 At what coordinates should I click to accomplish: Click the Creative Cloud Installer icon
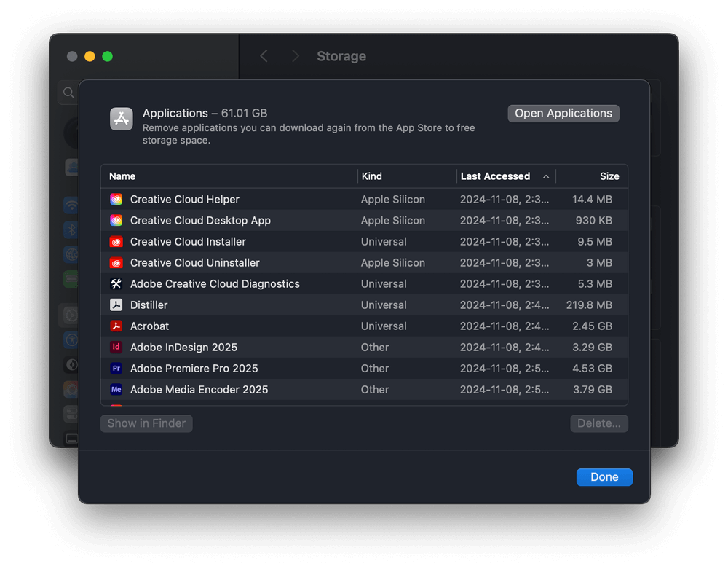[x=116, y=242]
